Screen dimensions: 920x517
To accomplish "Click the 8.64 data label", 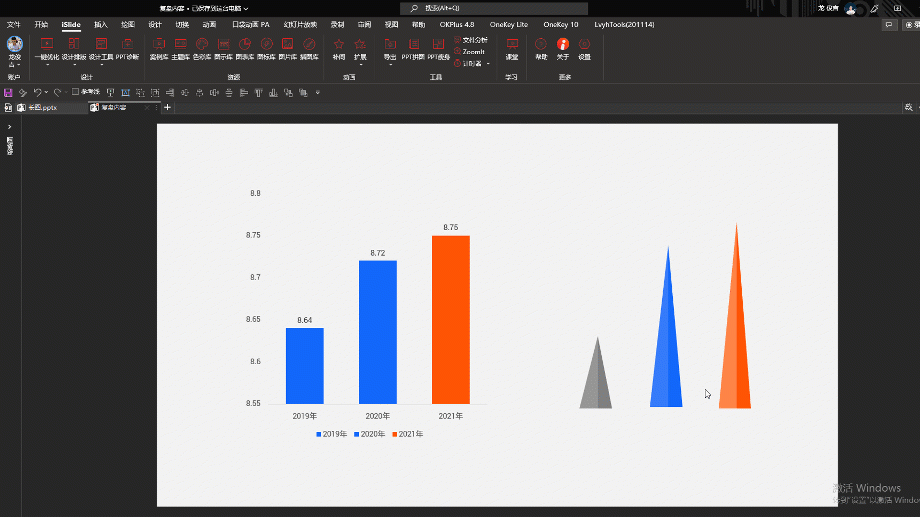I will pyautogui.click(x=305, y=320).
